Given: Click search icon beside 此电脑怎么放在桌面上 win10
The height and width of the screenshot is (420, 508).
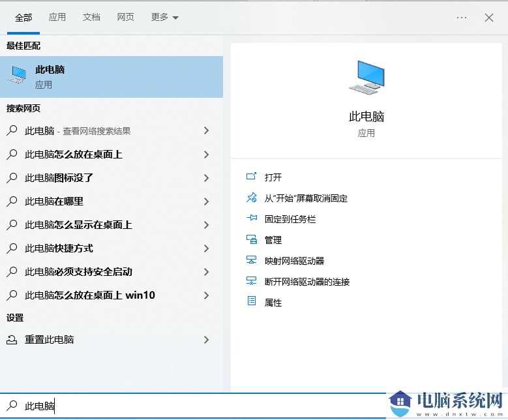Looking at the screenshot, I should [x=12, y=295].
